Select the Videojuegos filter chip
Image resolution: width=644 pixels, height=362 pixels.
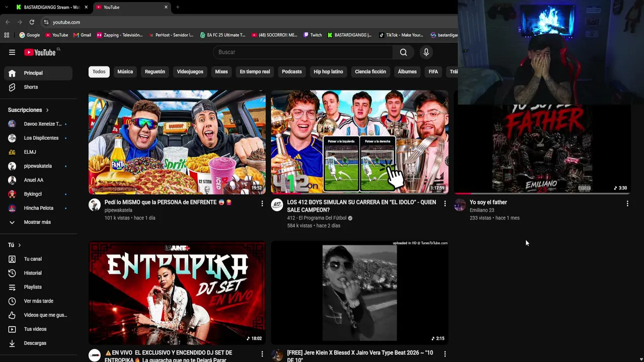(190, 72)
